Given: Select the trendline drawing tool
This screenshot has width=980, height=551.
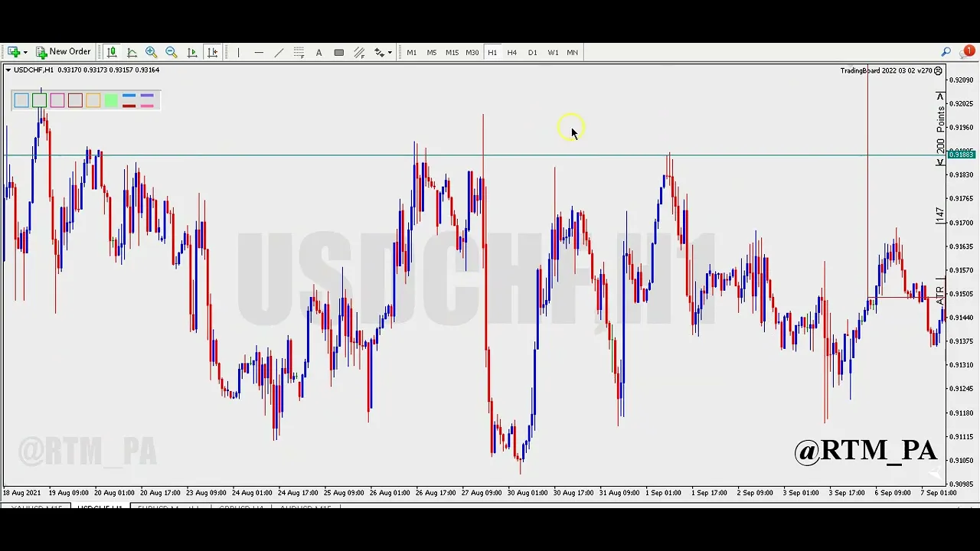Looking at the screenshot, I should tap(279, 52).
